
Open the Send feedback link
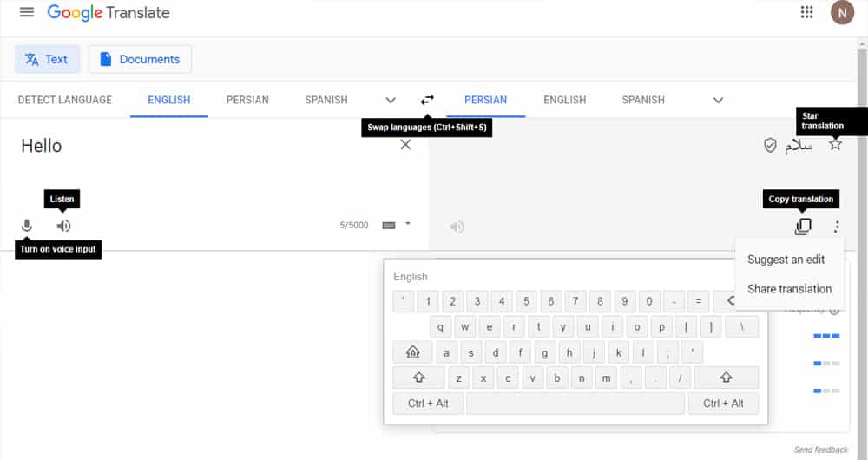coord(820,450)
